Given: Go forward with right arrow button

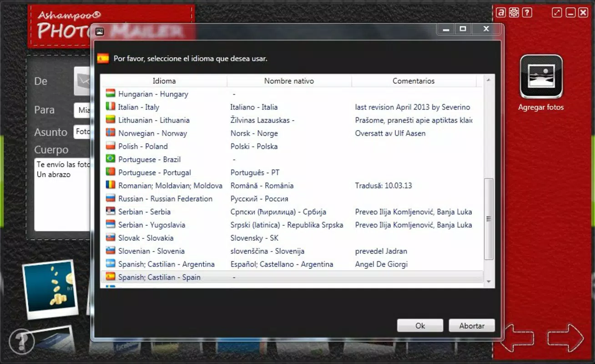Looking at the screenshot, I should [x=565, y=338].
